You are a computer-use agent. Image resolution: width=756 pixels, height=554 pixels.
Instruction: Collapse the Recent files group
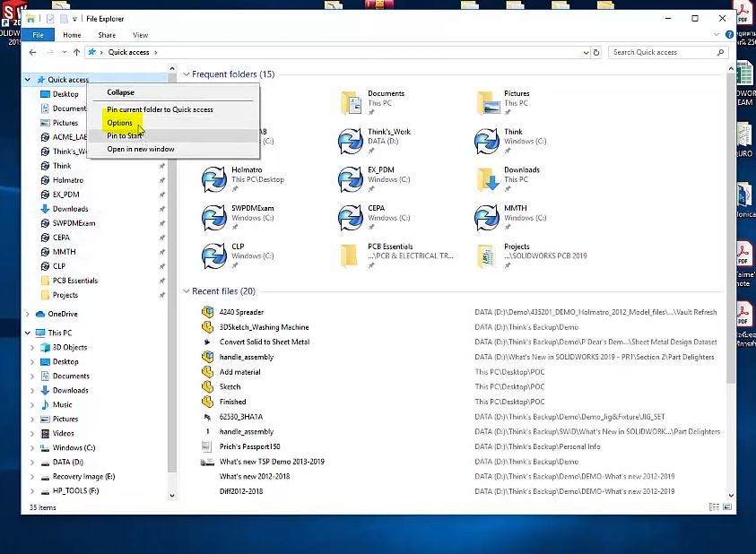pyautogui.click(x=187, y=291)
